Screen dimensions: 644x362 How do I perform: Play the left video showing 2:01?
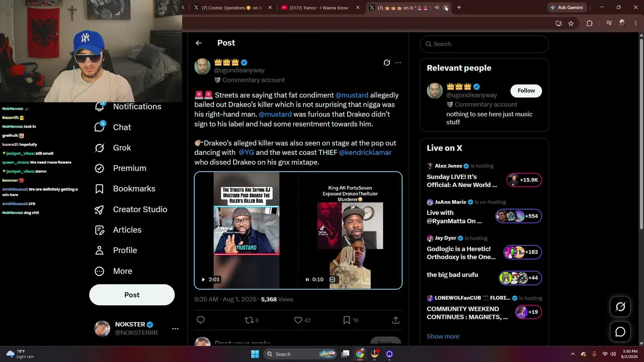pos(203,280)
